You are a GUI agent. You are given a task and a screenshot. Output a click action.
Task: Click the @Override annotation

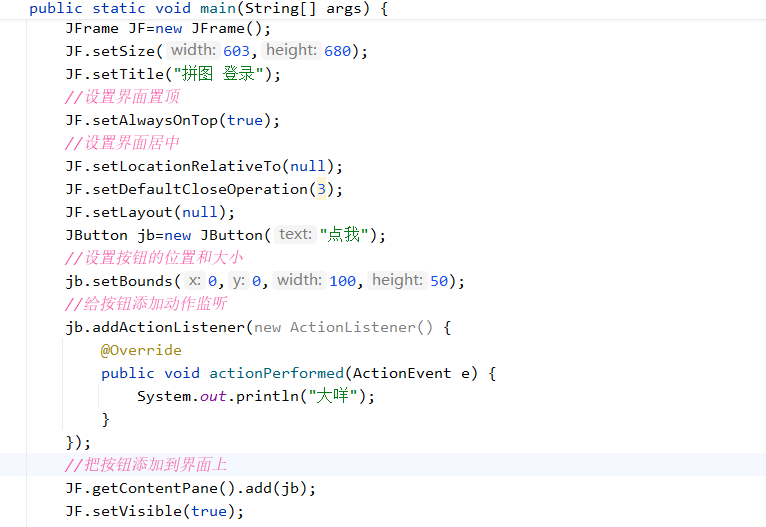click(x=141, y=350)
